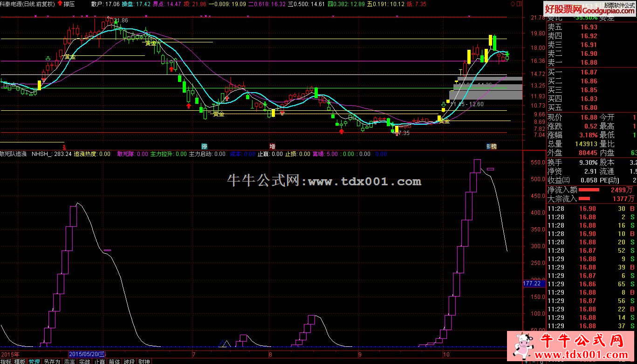Click the blue triangle marker on indicator baseline
Image resolution: width=637 pixels, height=364 pixels.
pyautogui.click(x=222, y=344)
